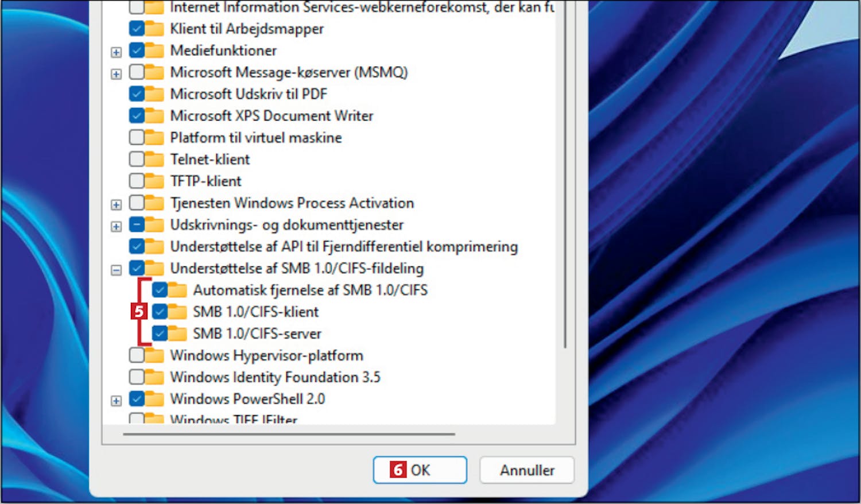Enable Windows Identity Foundation 3.5 checkbox
This screenshot has width=861, height=504.
137,377
